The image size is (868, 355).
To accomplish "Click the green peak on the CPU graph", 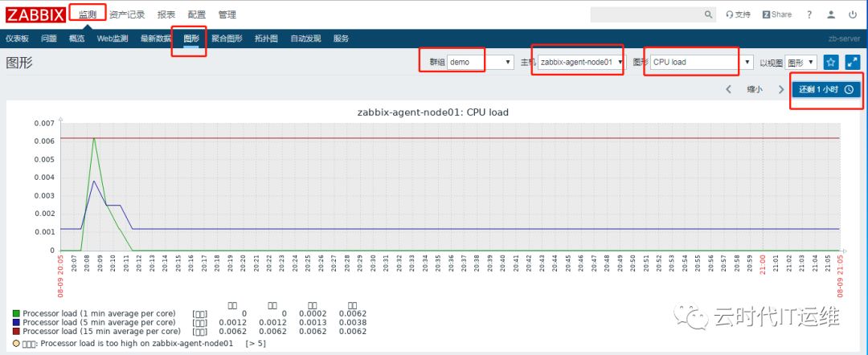I will coord(94,138).
